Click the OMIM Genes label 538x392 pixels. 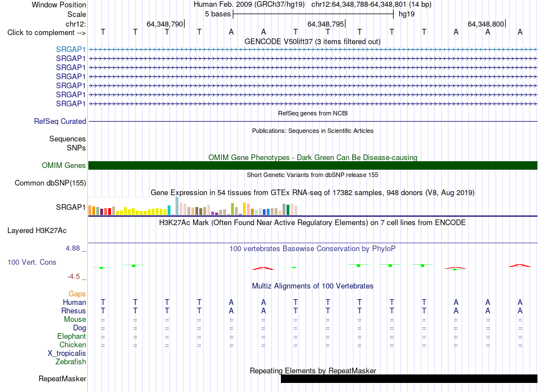[x=63, y=166]
